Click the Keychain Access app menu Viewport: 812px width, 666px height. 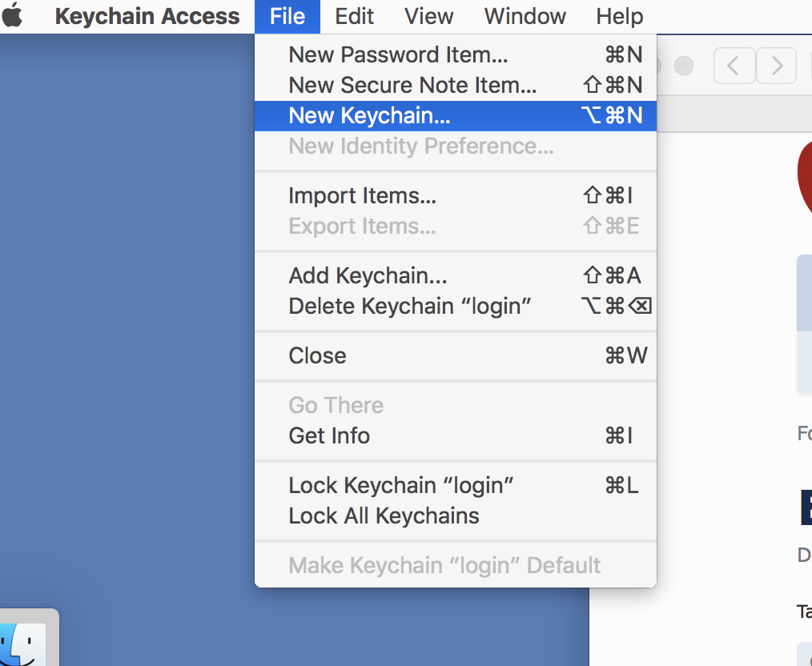pos(147,17)
